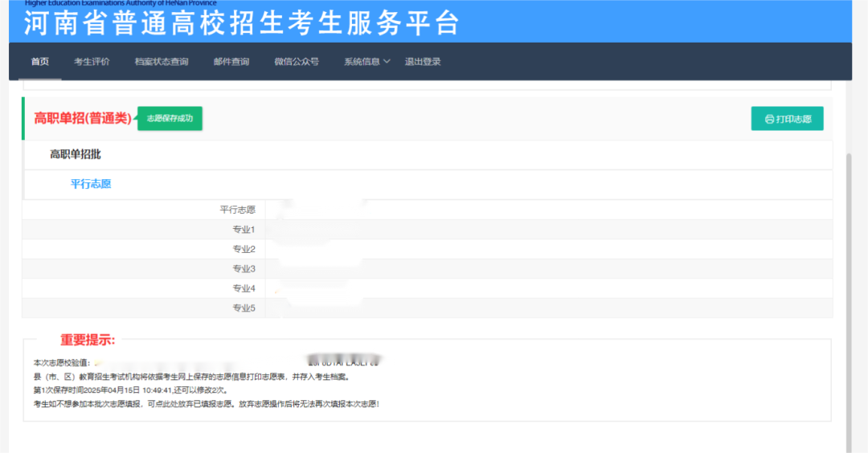Click the 志愿保存成功 green badge
The image size is (868, 453).
pyautogui.click(x=170, y=118)
